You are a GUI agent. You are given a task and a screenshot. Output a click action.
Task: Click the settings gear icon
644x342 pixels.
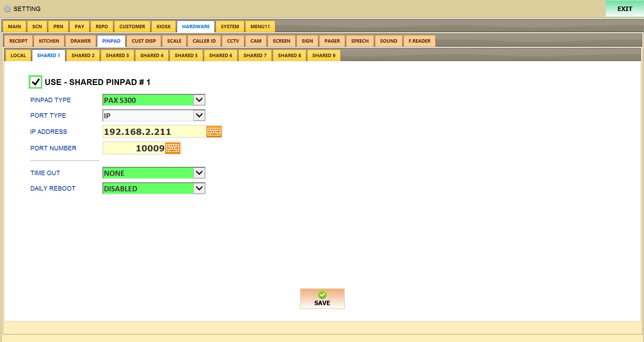click(x=7, y=9)
